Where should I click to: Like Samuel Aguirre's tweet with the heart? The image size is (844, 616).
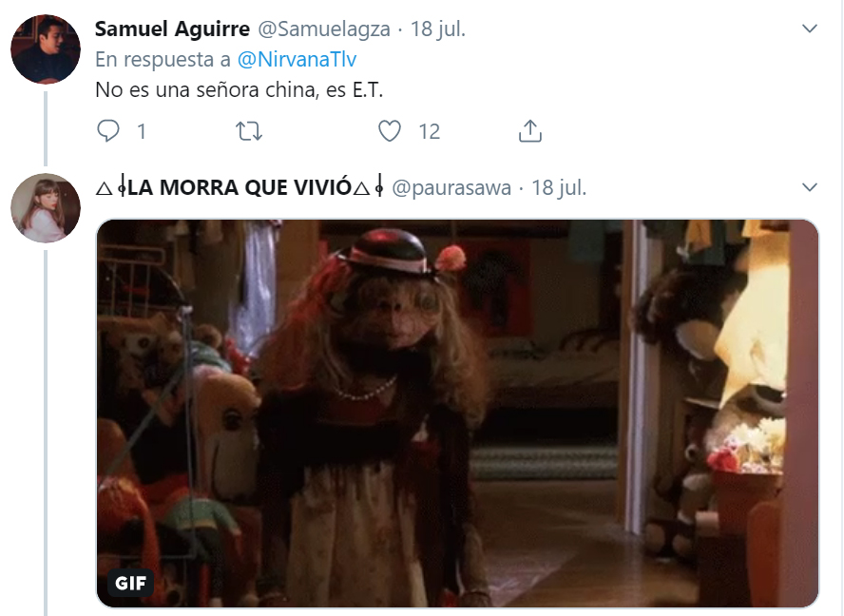click(x=389, y=131)
